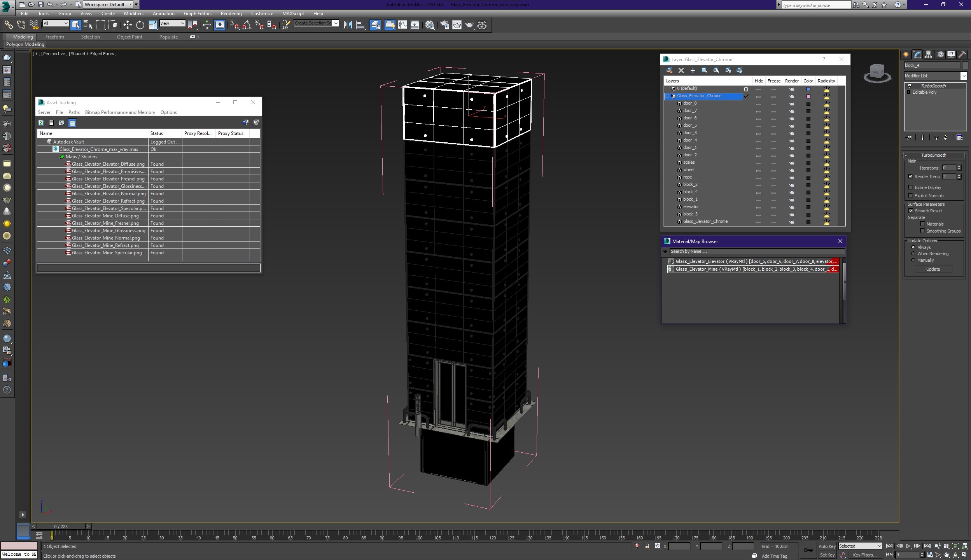
Task: Open the key mode Selected dropdown
Action: point(860,546)
